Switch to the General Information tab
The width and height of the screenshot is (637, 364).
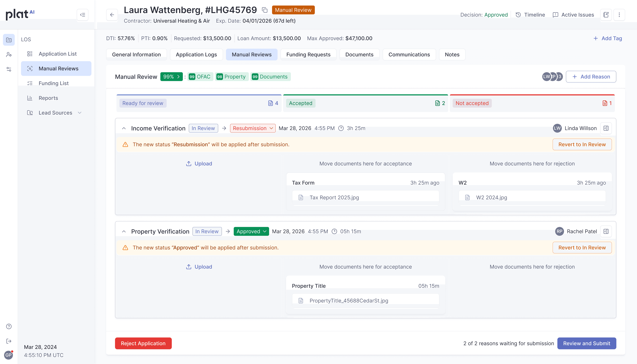[136, 55]
